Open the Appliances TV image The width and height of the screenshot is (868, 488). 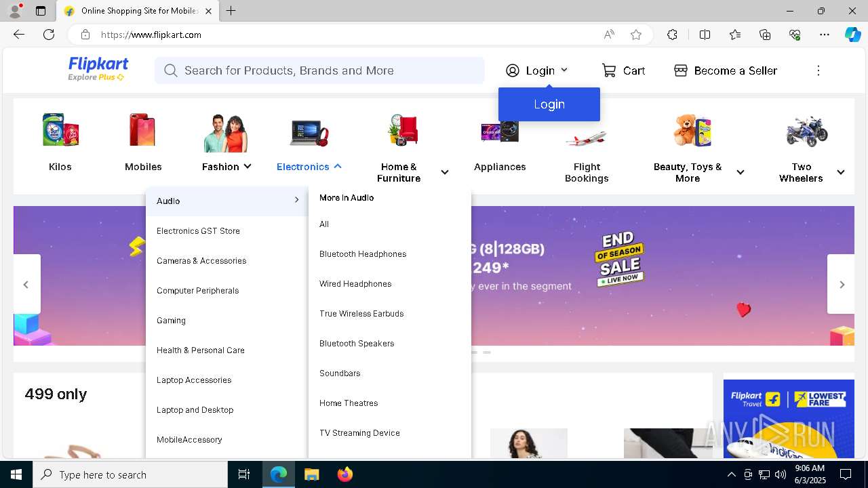[500, 131]
